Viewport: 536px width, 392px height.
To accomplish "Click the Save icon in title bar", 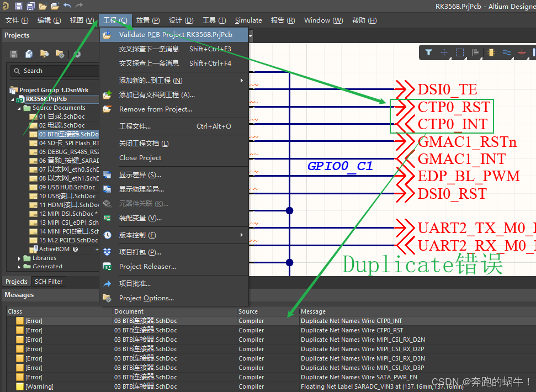I will (19, 6).
